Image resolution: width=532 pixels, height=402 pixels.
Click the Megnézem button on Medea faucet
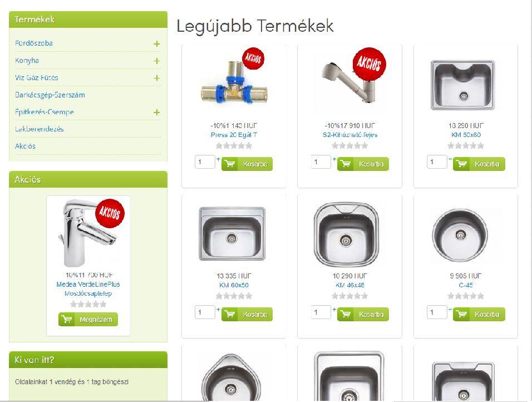pos(88,320)
